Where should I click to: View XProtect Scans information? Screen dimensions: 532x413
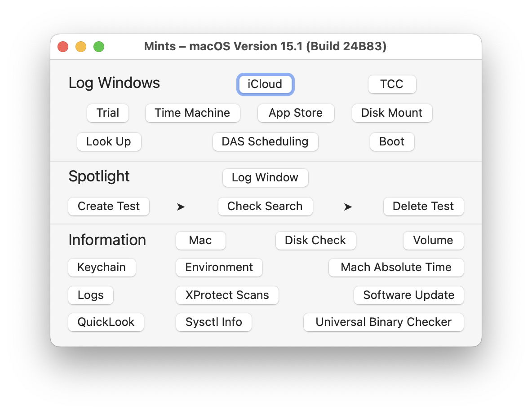tap(227, 295)
